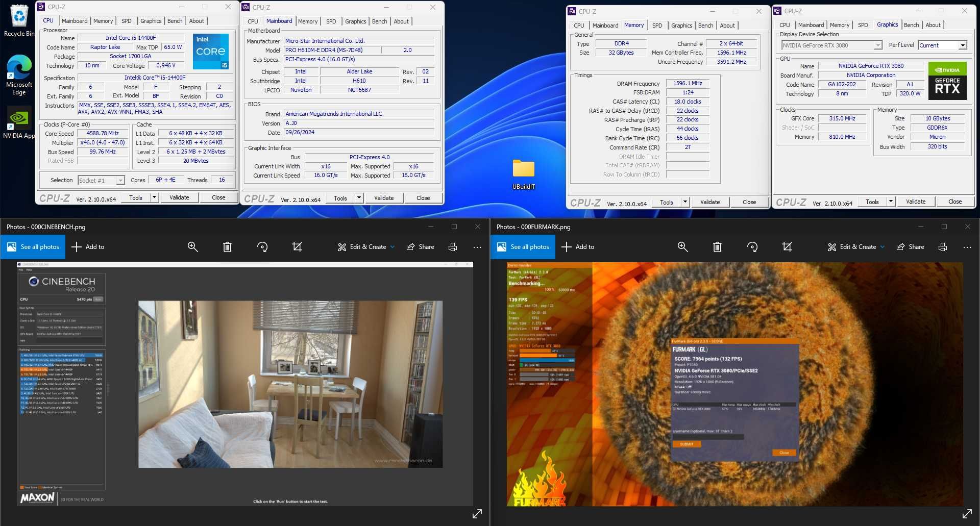Click GFX Core 315.0 MHz value
This screenshot has width=980, height=526.
(842, 118)
